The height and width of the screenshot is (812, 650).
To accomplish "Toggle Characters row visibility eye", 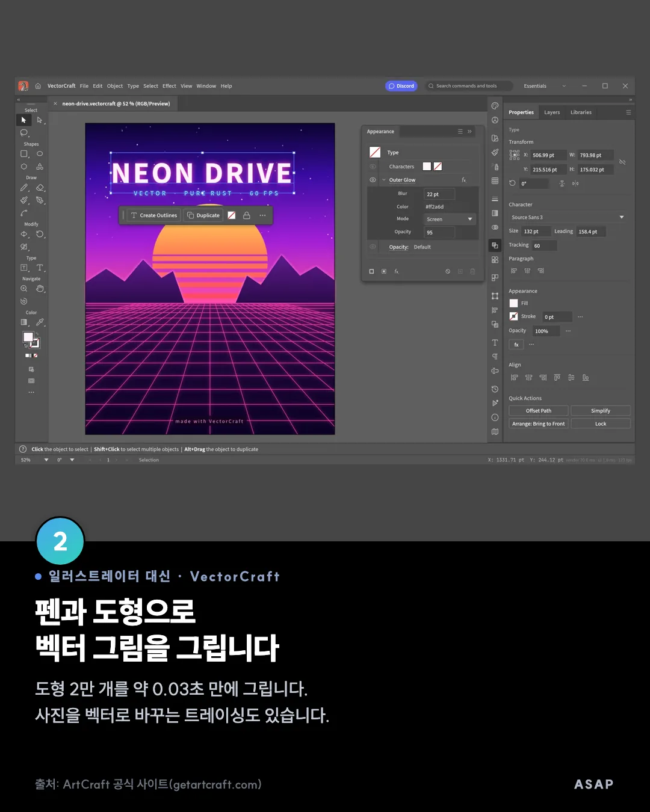I will coord(373,167).
